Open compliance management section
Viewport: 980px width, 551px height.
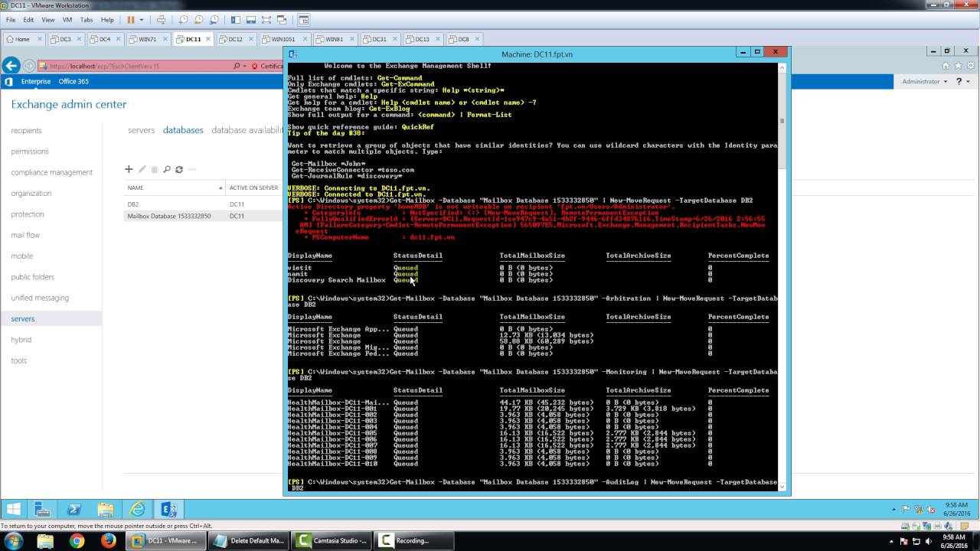[51, 172]
